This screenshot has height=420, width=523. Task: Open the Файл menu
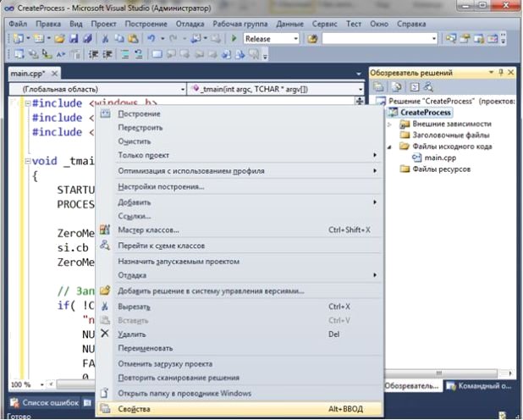[18, 24]
